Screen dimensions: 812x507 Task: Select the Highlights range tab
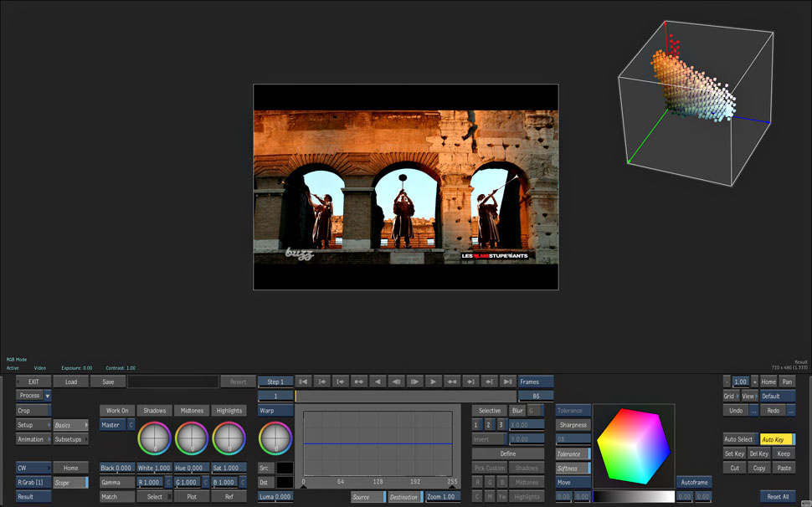(229, 411)
